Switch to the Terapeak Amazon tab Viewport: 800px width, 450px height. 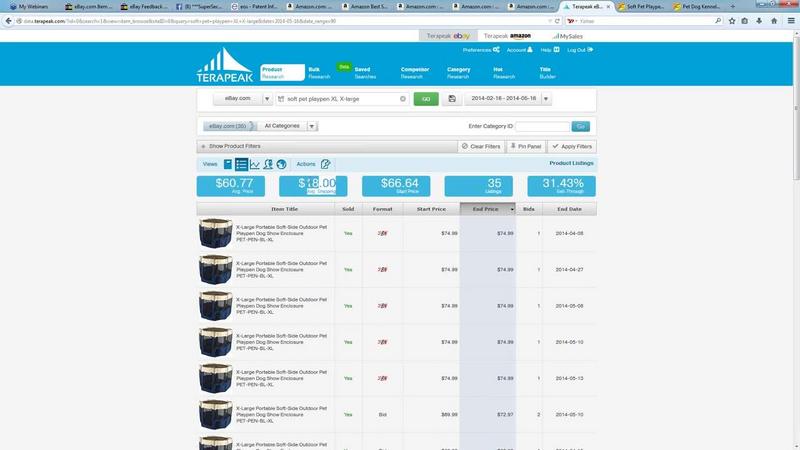507,36
